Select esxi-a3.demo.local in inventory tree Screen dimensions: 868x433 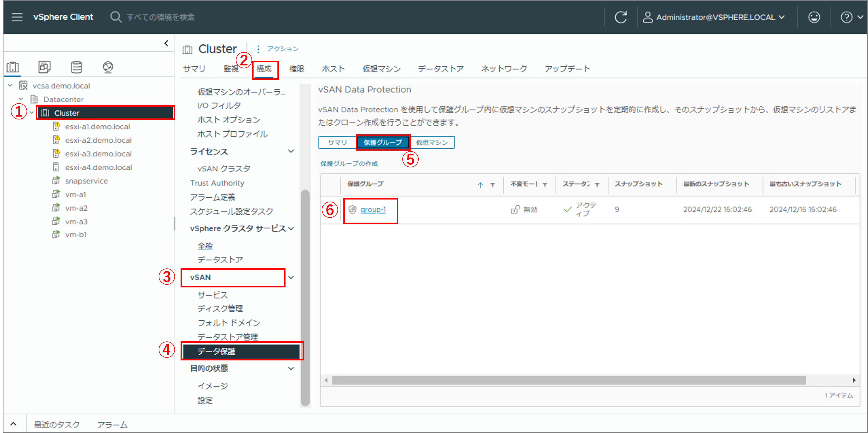(x=98, y=154)
